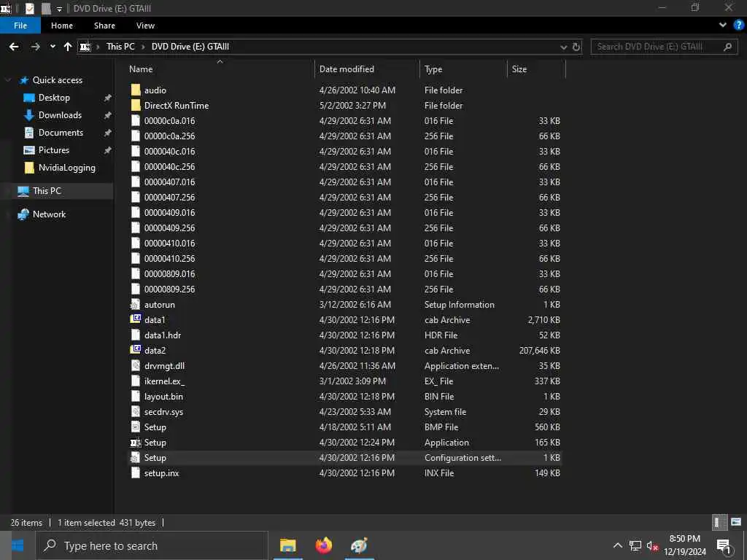Screen dimensions: 747x560
Task: Select Downloads in the navigation pane
Action: 60,115
